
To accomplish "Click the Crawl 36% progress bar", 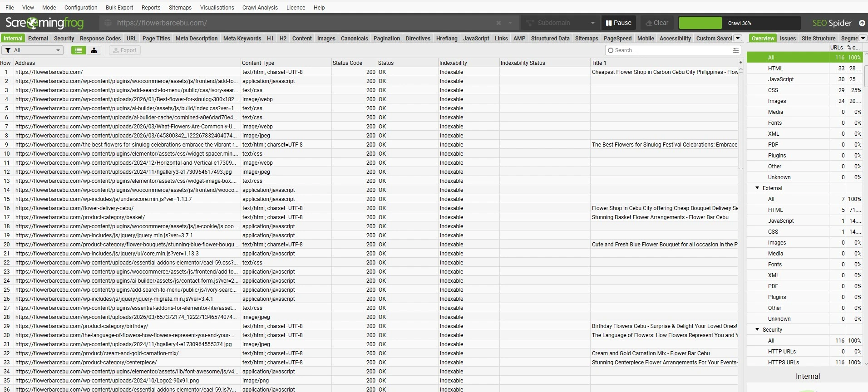I will click(x=739, y=23).
